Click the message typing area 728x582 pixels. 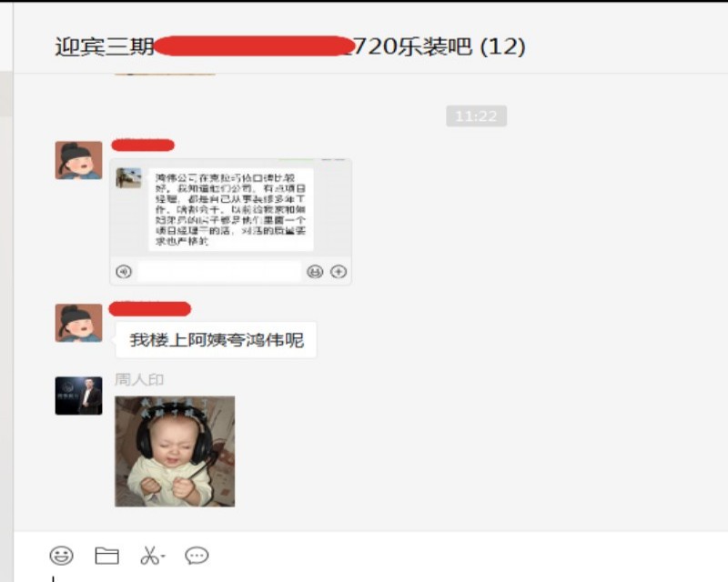pyautogui.click(x=370, y=577)
